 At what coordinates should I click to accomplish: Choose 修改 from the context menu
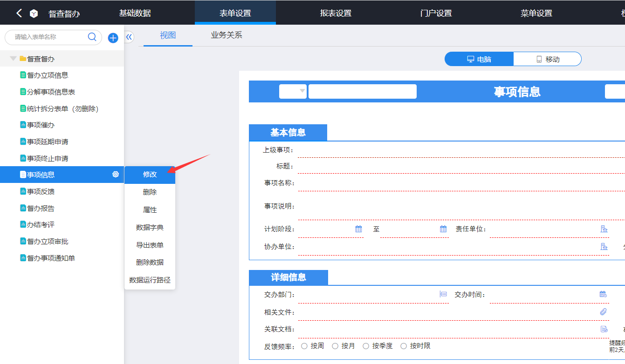(x=150, y=175)
